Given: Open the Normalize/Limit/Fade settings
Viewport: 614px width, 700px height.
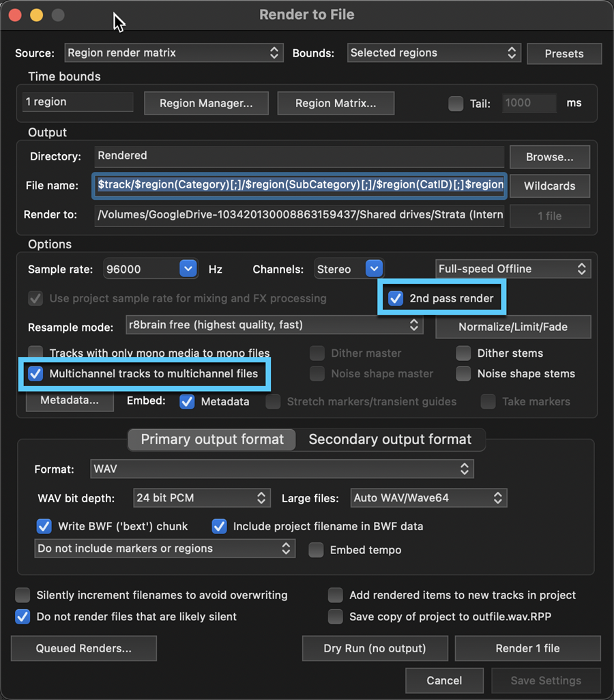Looking at the screenshot, I should (x=513, y=327).
